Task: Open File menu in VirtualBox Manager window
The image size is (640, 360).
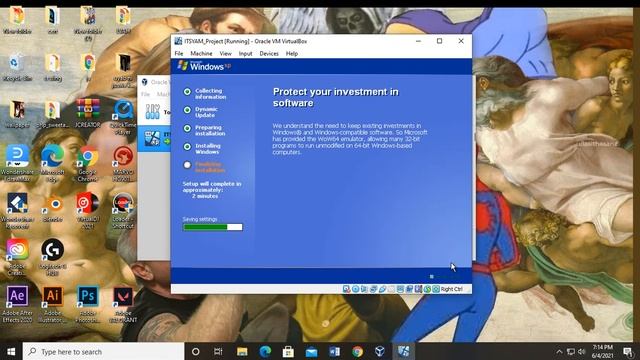Action: click(x=145, y=94)
